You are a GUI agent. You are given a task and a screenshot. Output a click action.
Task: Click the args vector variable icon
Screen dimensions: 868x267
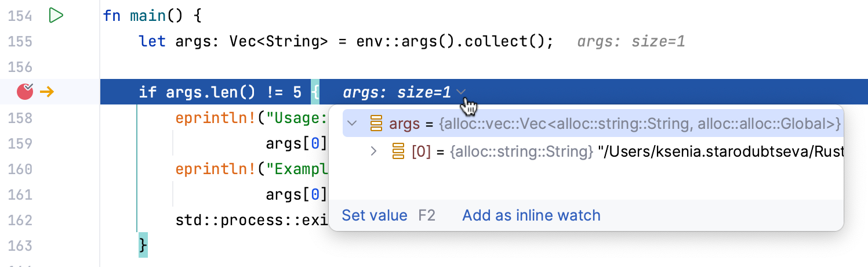376,123
